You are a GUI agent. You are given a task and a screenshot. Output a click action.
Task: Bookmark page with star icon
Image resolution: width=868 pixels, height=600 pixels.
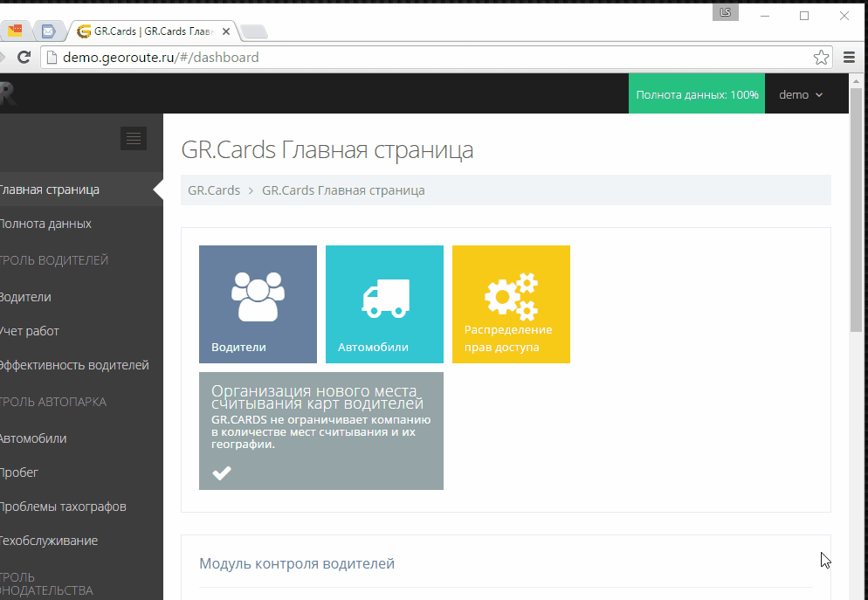[x=821, y=58]
